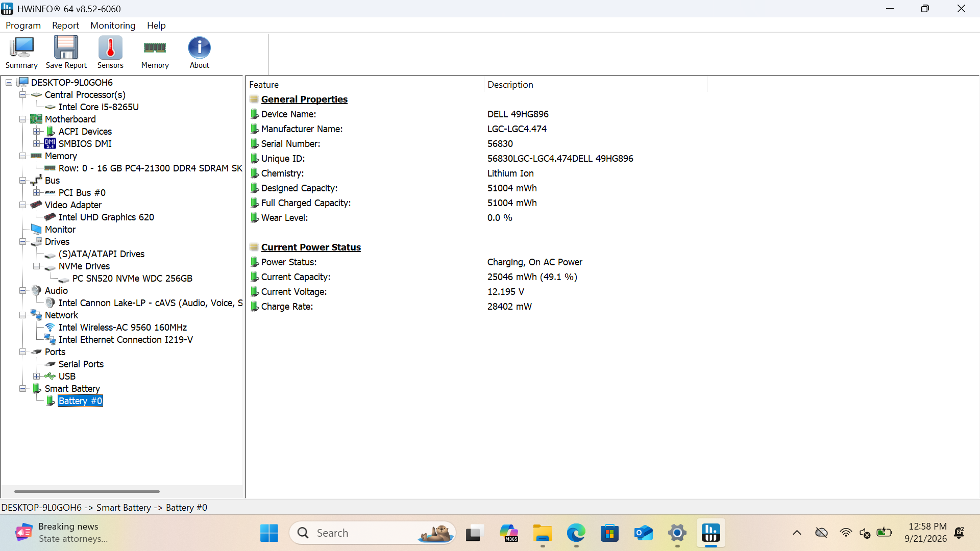
Task: Select (S)ATA/ATAPI Drives in the tree
Action: click(x=101, y=254)
